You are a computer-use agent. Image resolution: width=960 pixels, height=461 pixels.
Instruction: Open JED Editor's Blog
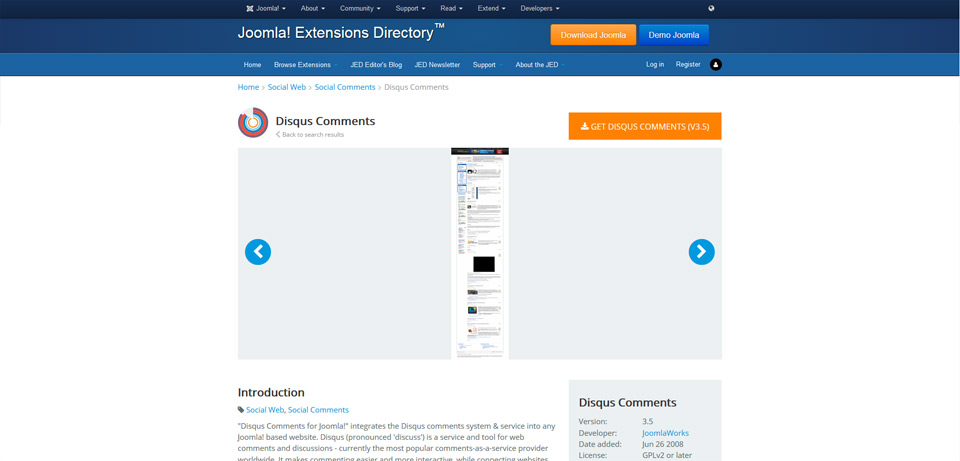pyautogui.click(x=376, y=65)
